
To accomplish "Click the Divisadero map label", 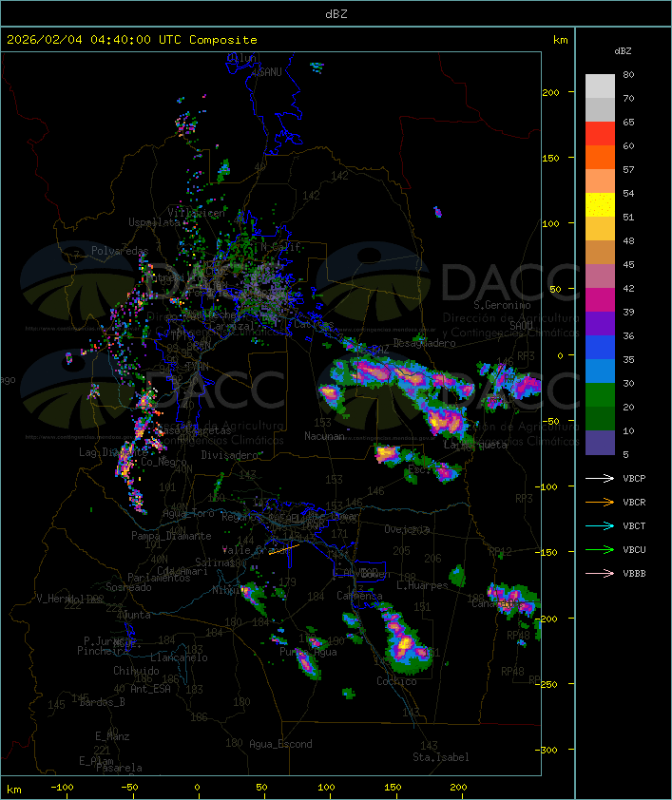I will (x=229, y=454).
